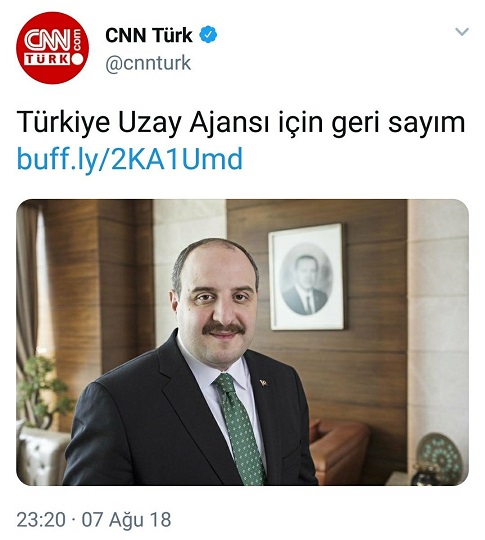Click the blue verified badge
This screenshot has width=485, height=540.
click(208, 34)
